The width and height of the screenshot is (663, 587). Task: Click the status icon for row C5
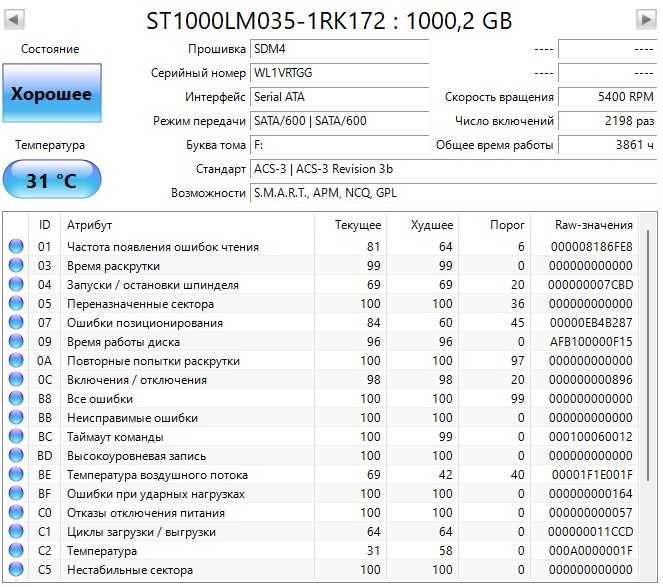pyautogui.click(x=16, y=570)
